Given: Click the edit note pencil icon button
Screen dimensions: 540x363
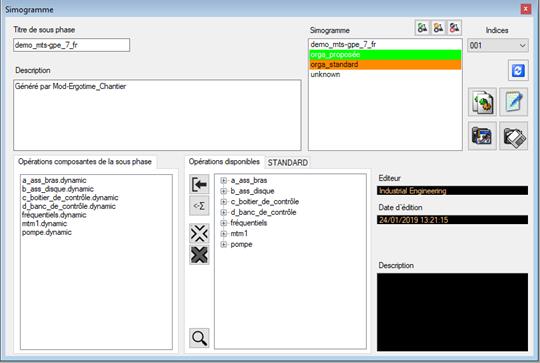Looking at the screenshot, I should point(513,102).
